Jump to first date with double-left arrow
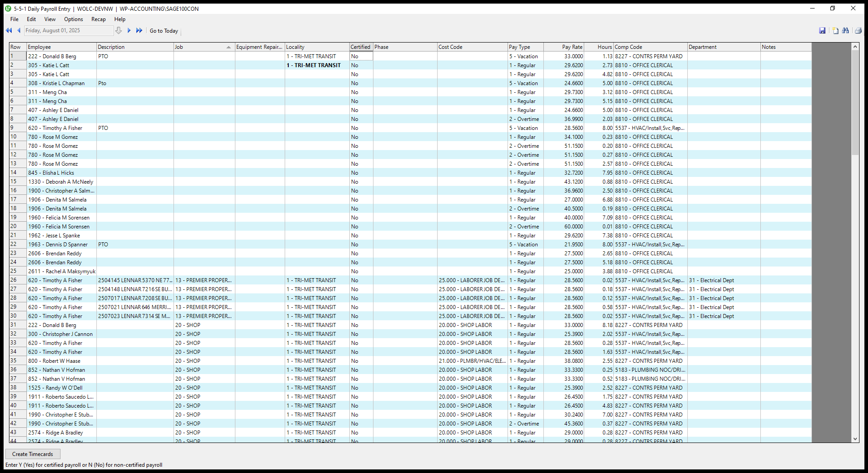868x473 pixels. [x=9, y=30]
